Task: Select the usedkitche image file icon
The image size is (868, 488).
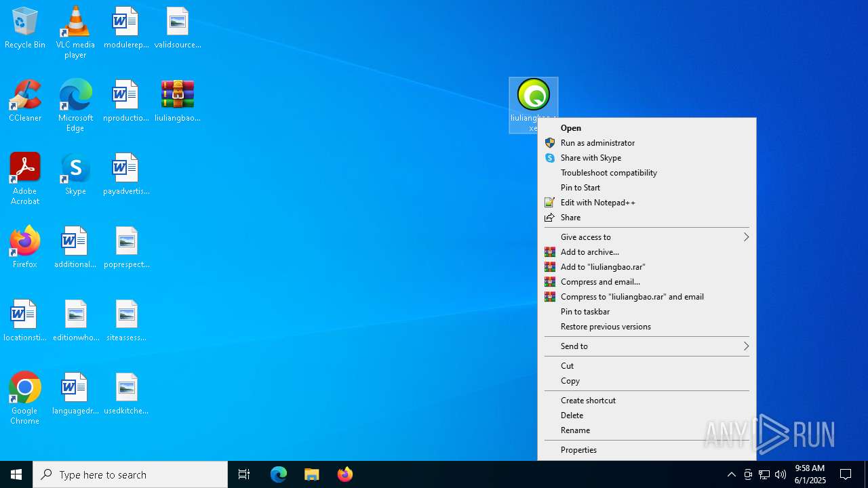Action: click(126, 394)
